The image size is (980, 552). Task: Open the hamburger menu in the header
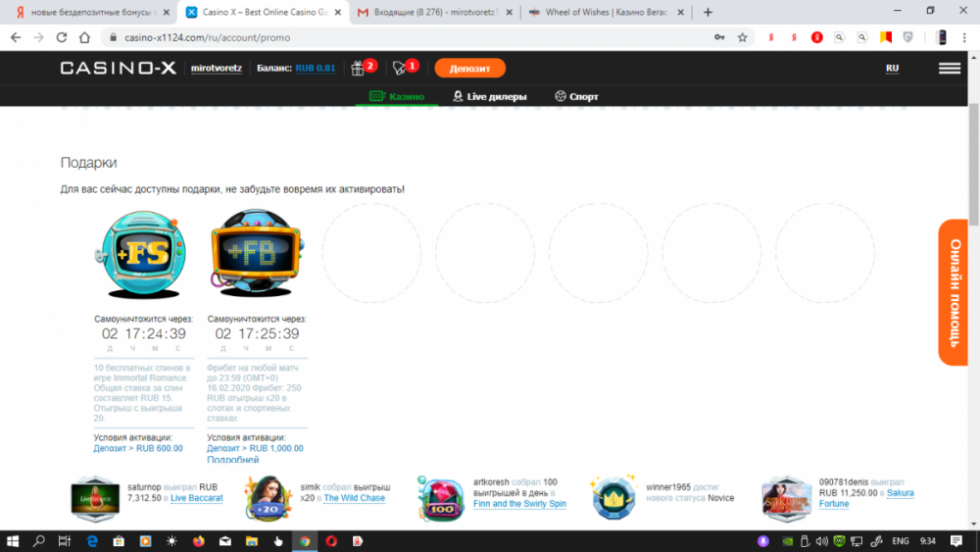949,69
